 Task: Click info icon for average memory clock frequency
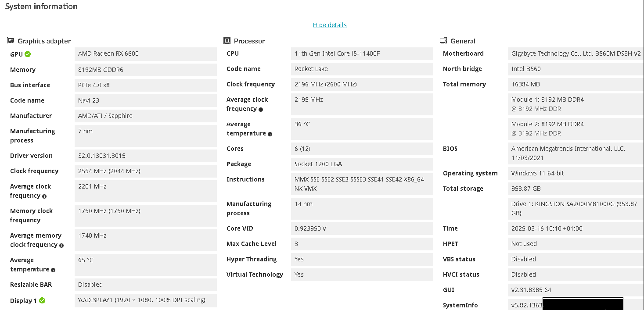tap(61, 245)
